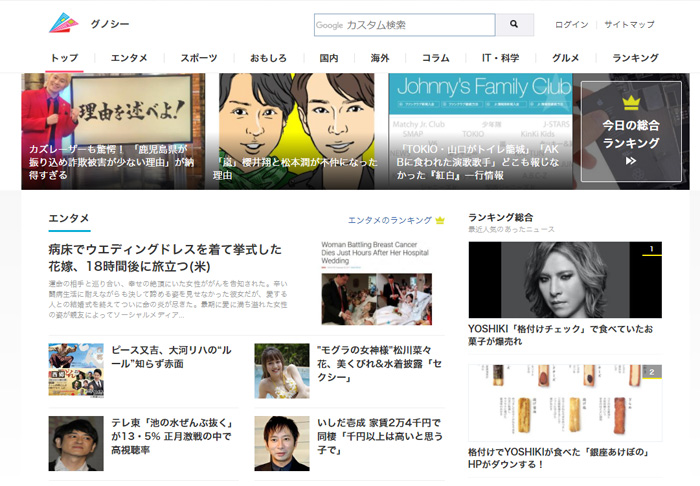Screen dimensions: 700x486
Task: Click the crown icon beside エンタメのランキング
Action: (440, 220)
